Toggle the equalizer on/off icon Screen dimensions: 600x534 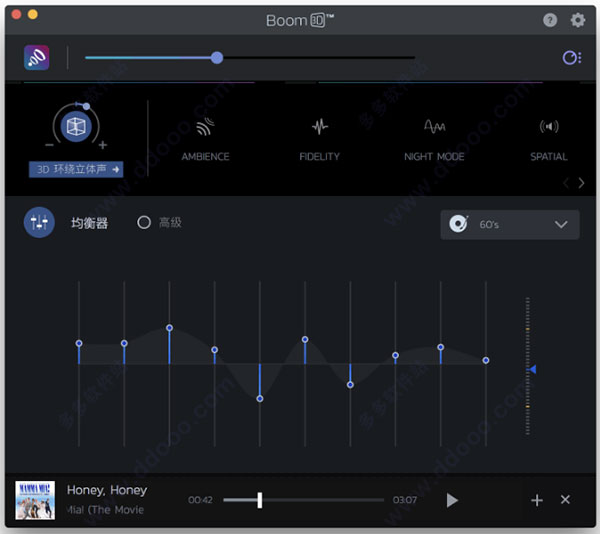coord(39,222)
